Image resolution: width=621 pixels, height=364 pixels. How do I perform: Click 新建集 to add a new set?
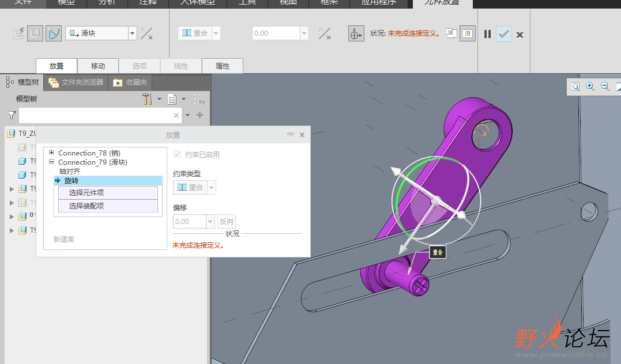click(x=64, y=240)
